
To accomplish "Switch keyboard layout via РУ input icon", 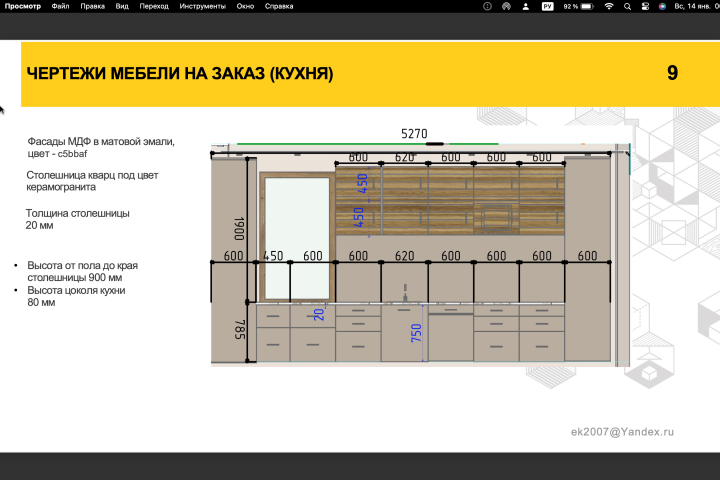I will (547, 6).
